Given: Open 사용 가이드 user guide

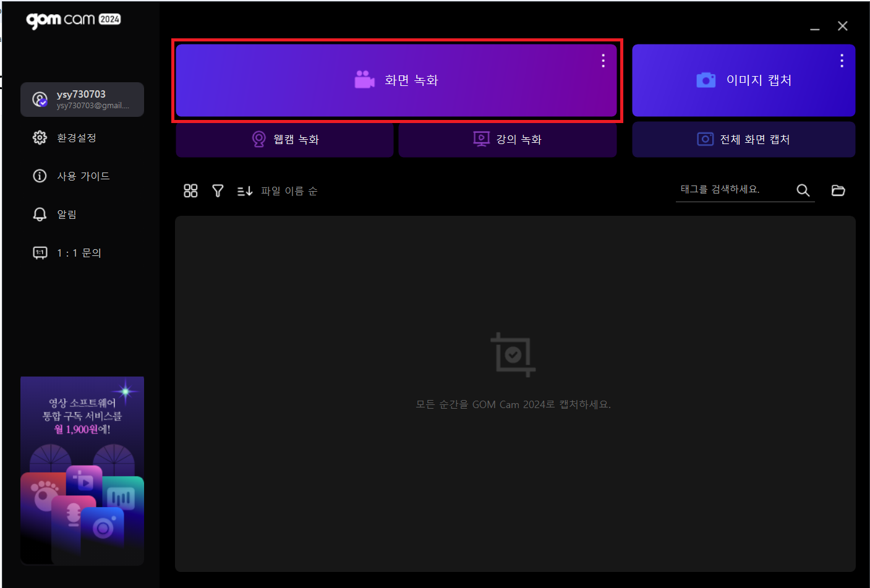Looking at the screenshot, I should [83, 176].
